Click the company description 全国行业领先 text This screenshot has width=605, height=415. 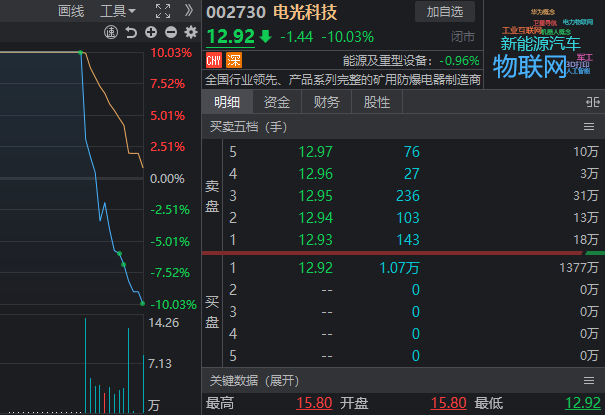[x=343, y=80]
